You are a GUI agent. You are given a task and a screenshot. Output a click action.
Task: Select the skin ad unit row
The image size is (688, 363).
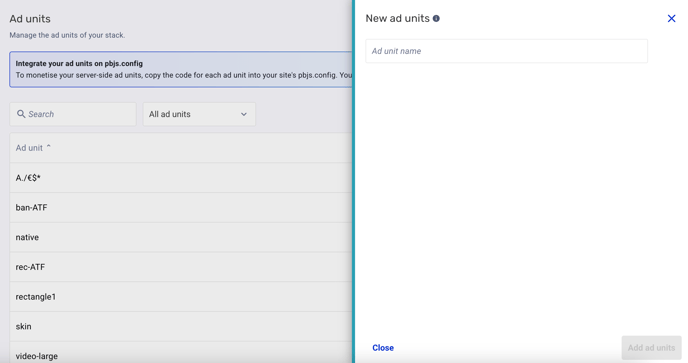(181, 327)
